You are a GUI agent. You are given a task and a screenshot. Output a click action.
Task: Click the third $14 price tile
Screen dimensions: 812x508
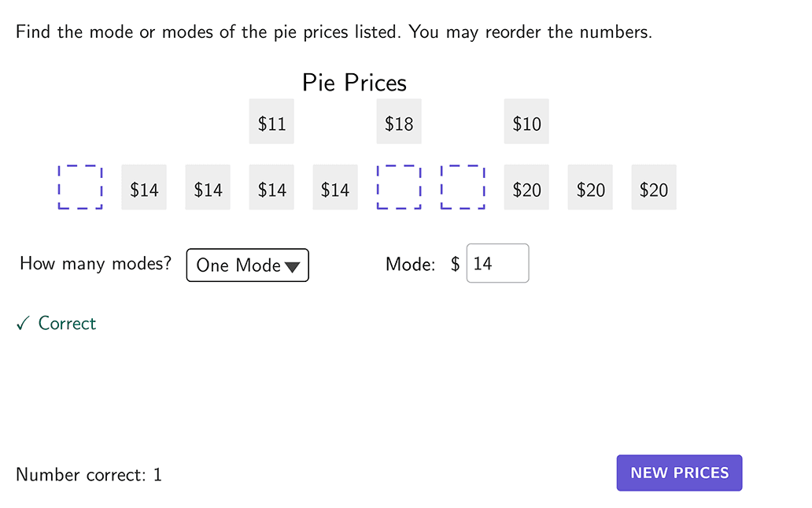coord(271,187)
